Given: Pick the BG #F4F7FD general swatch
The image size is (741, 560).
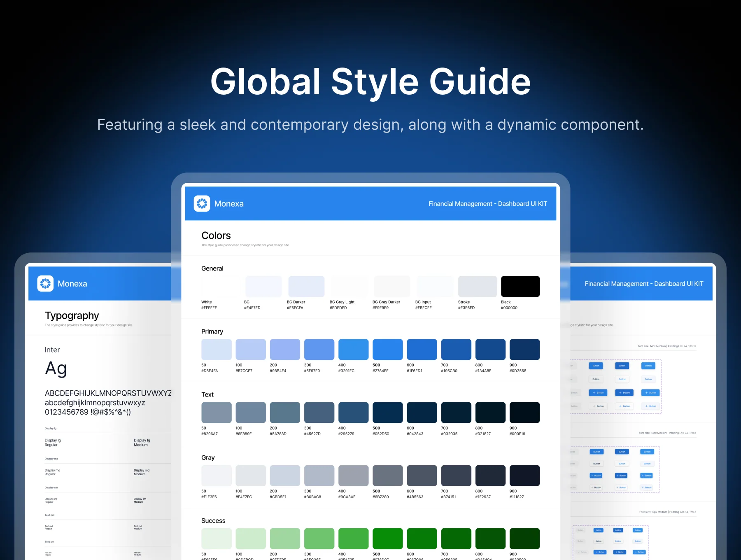Looking at the screenshot, I should [x=263, y=286].
